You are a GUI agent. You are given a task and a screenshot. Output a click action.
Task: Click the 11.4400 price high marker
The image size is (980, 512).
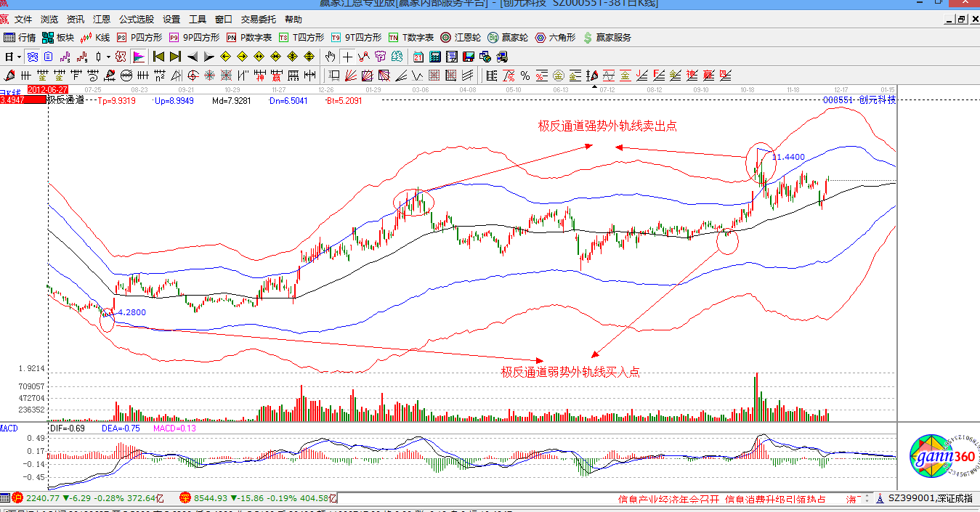[x=788, y=157]
